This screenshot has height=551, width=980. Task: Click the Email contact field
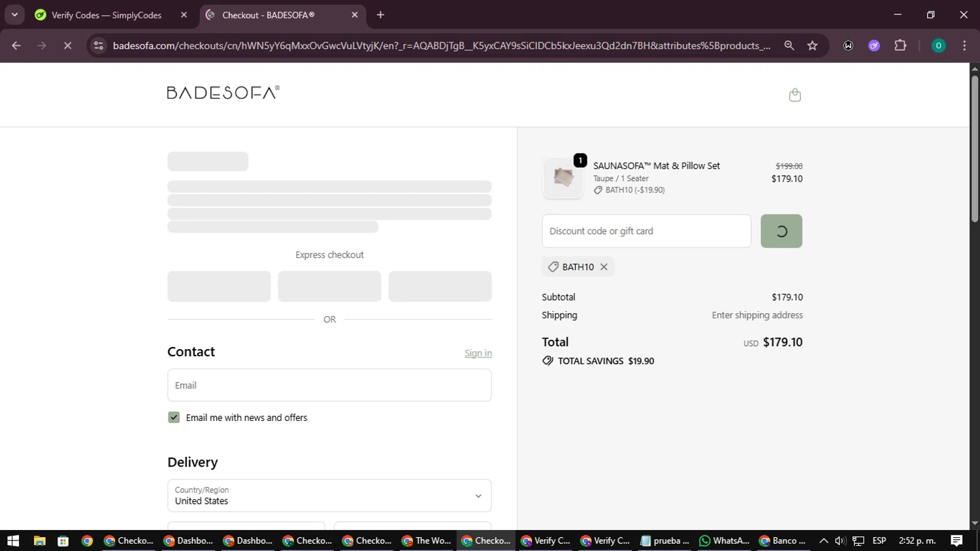(329, 385)
